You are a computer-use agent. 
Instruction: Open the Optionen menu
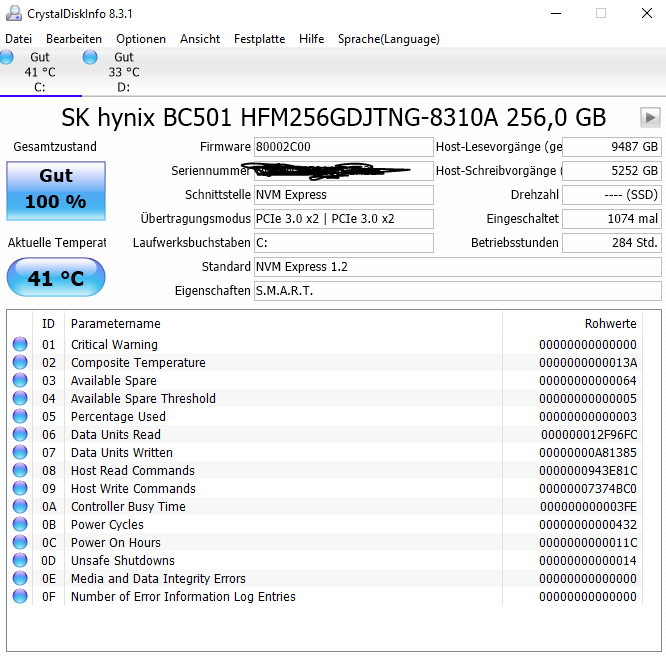141,39
